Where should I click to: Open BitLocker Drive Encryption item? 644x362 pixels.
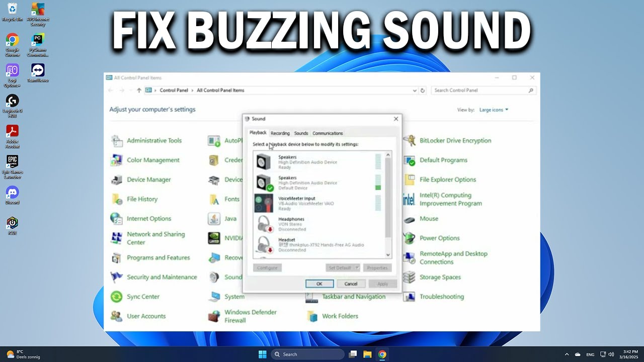pos(448,141)
